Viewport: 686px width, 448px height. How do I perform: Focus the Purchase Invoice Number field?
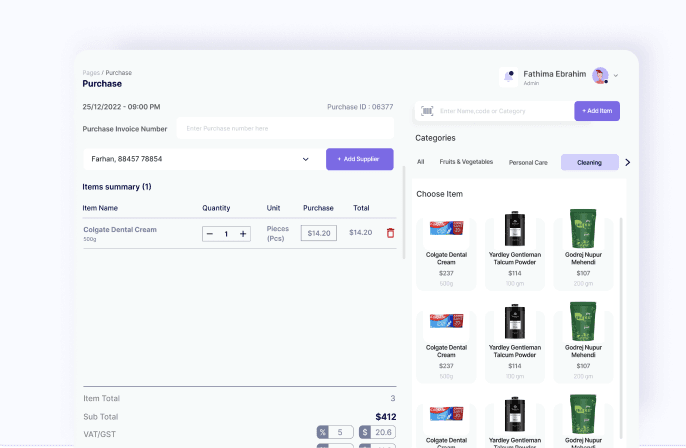pyautogui.click(x=285, y=128)
